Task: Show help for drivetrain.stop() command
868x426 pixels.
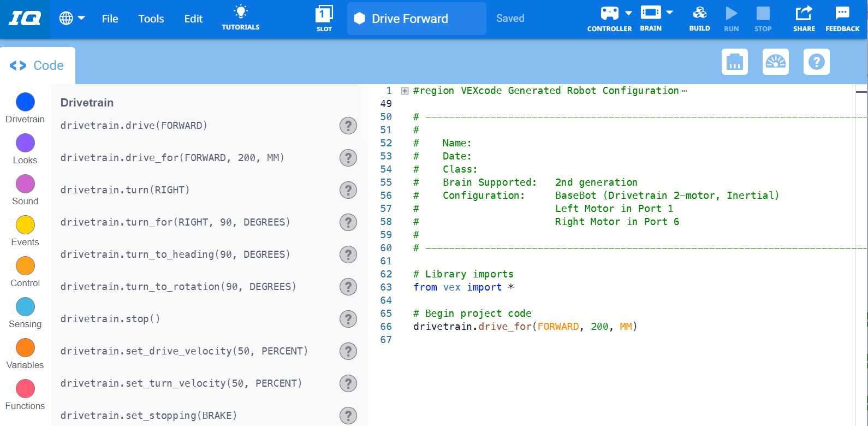Action: pos(348,319)
